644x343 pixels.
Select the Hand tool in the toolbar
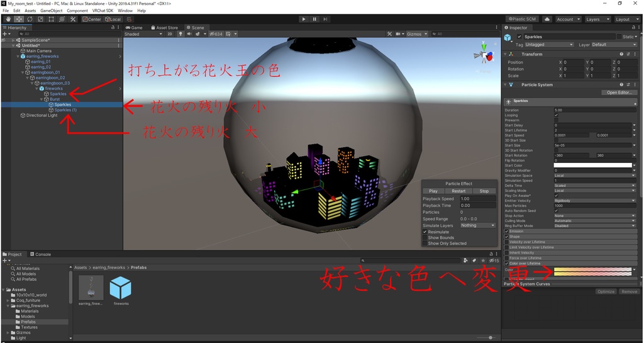8,20
